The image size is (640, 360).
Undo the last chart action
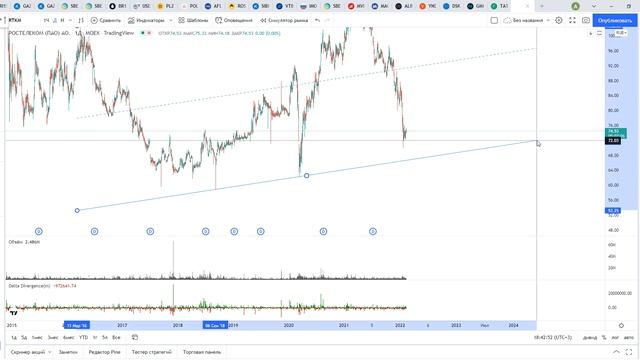click(318, 20)
